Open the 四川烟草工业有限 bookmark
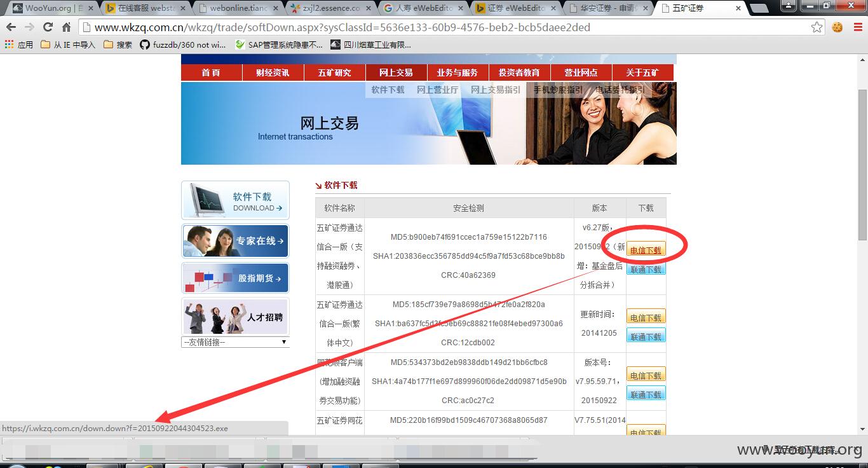Image resolution: width=868 pixels, height=468 pixels. coord(371,45)
